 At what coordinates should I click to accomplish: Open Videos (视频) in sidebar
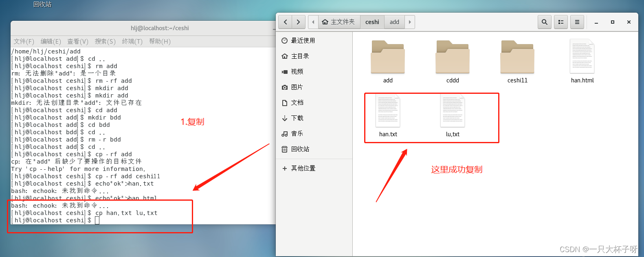(x=314, y=71)
